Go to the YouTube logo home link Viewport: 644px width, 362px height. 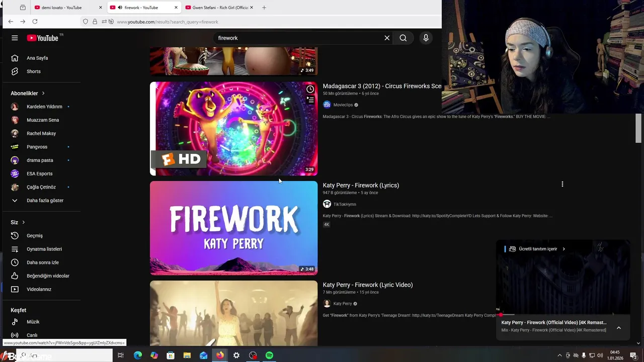coord(43,38)
